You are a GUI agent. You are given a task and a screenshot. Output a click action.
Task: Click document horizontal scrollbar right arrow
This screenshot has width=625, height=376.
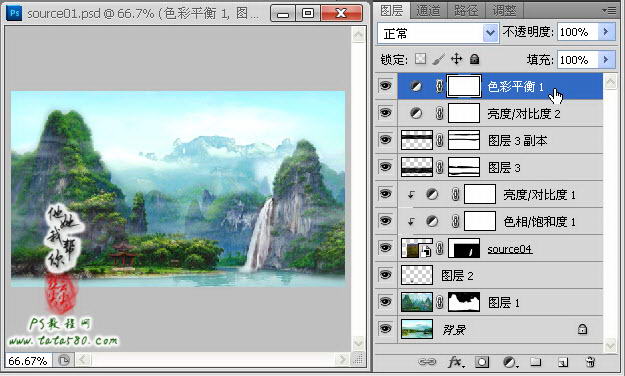click(342, 360)
